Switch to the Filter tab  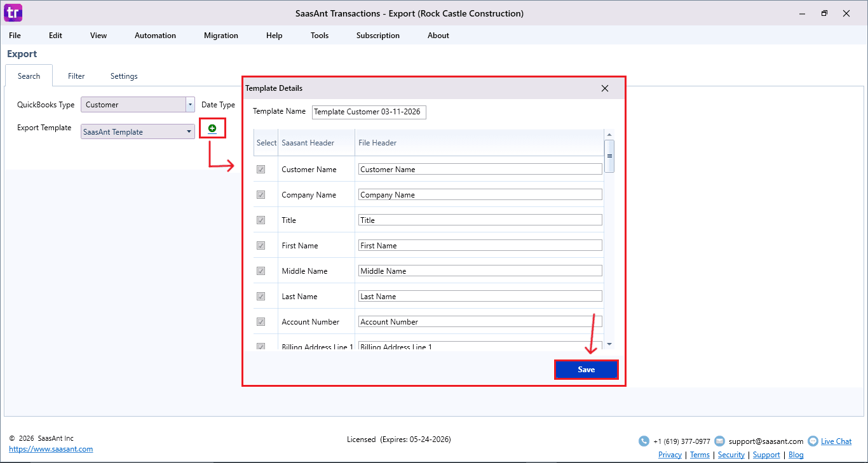[x=76, y=76]
